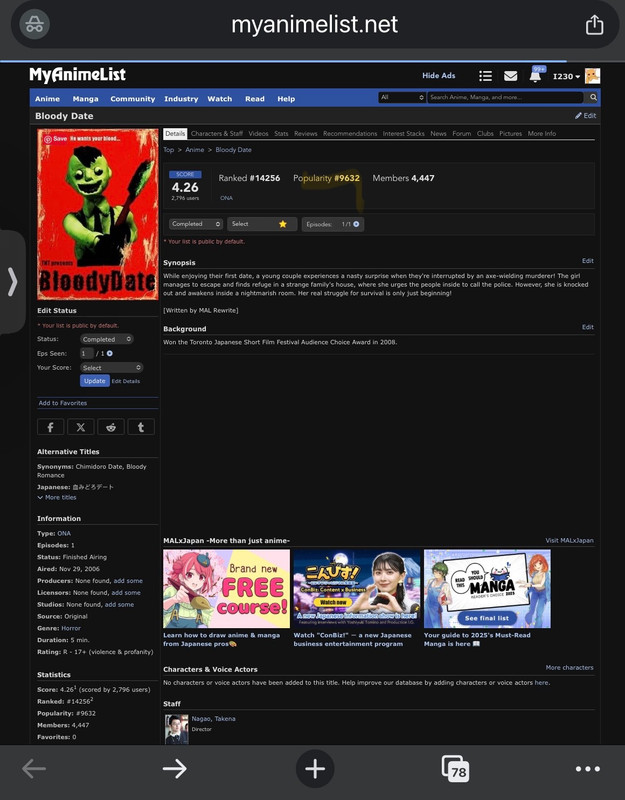The width and height of the screenshot is (625, 800).
Task: Switch to Characters & Staff tab
Action: (217, 134)
